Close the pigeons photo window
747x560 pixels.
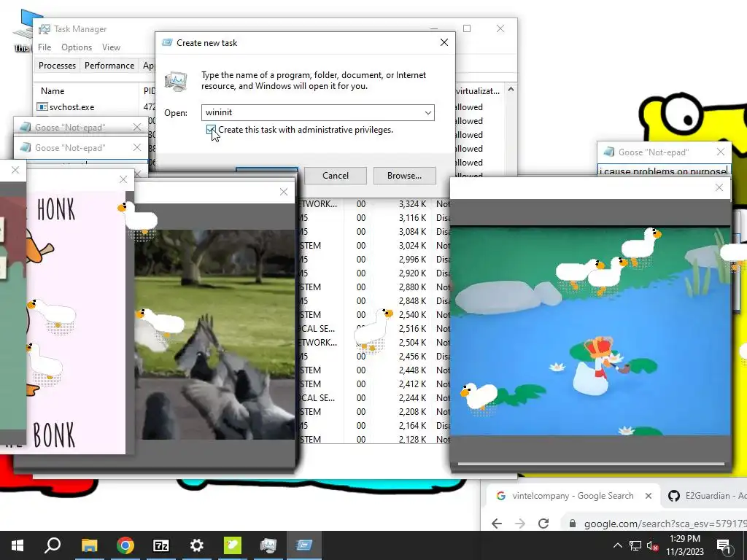(284, 192)
